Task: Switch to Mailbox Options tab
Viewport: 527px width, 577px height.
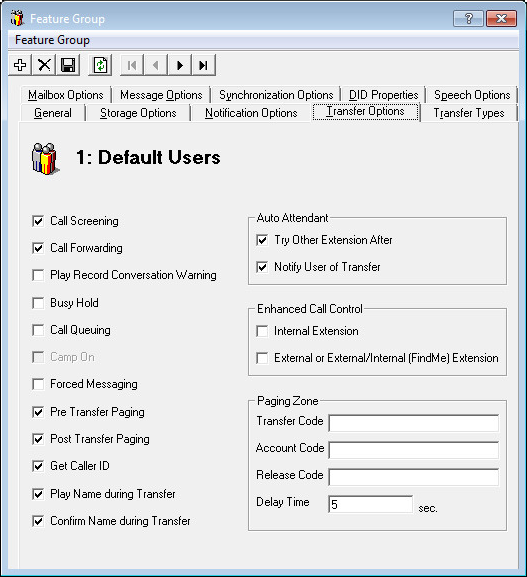Action: point(66,95)
